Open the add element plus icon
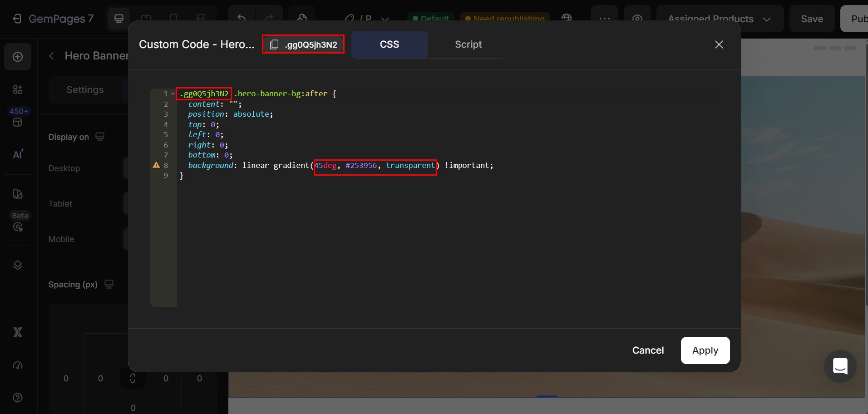The width and height of the screenshot is (868, 414). (18, 57)
